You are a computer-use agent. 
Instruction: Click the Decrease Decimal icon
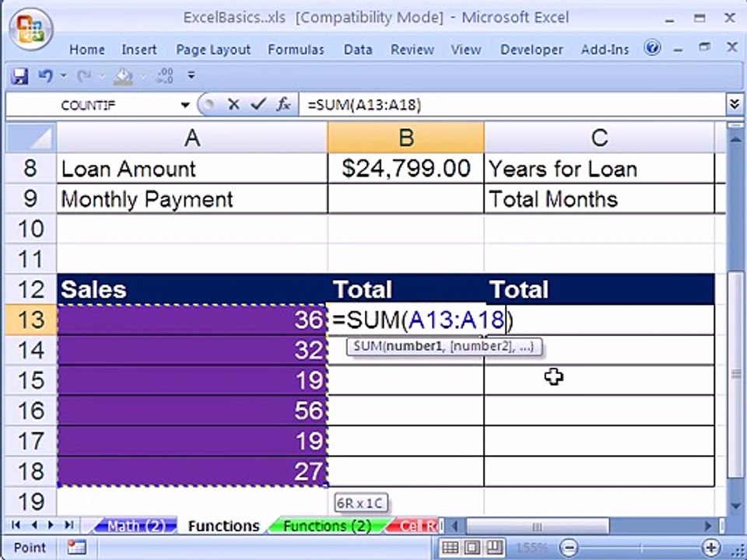coord(165,75)
